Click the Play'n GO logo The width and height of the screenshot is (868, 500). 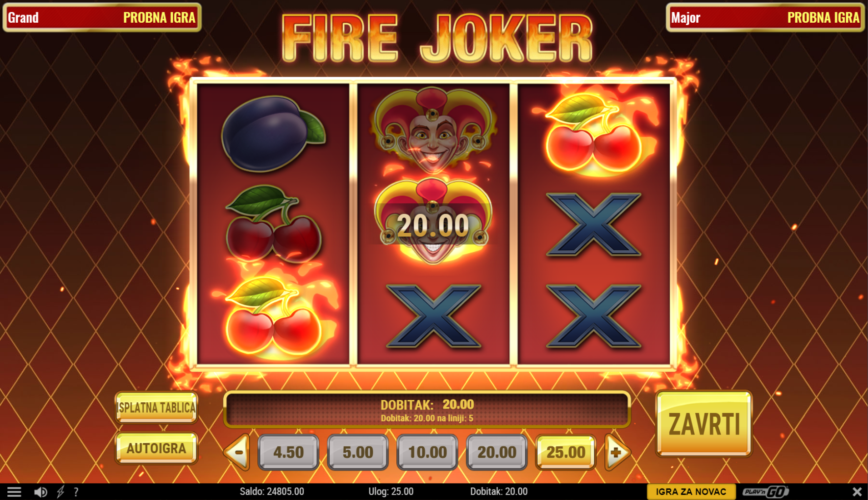point(766,491)
